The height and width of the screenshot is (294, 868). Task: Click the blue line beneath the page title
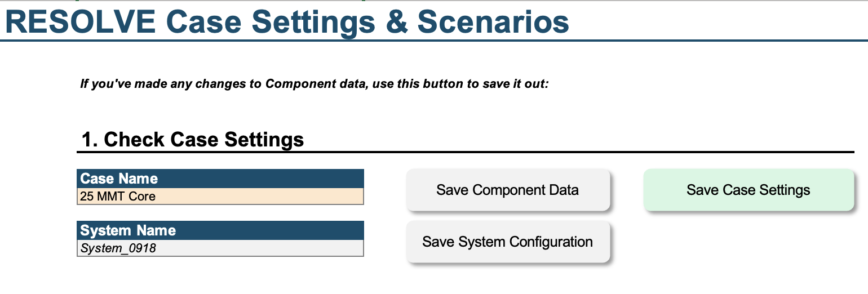(x=434, y=41)
